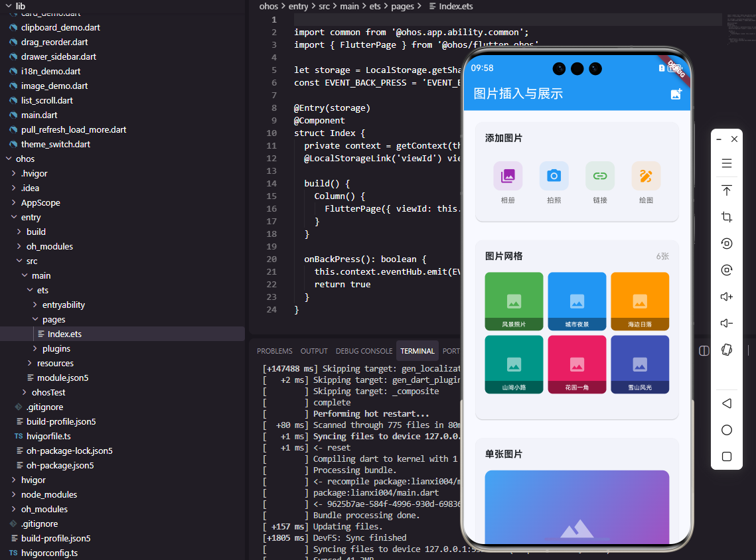Expand the resources folder
The image size is (756, 560).
click(30, 363)
